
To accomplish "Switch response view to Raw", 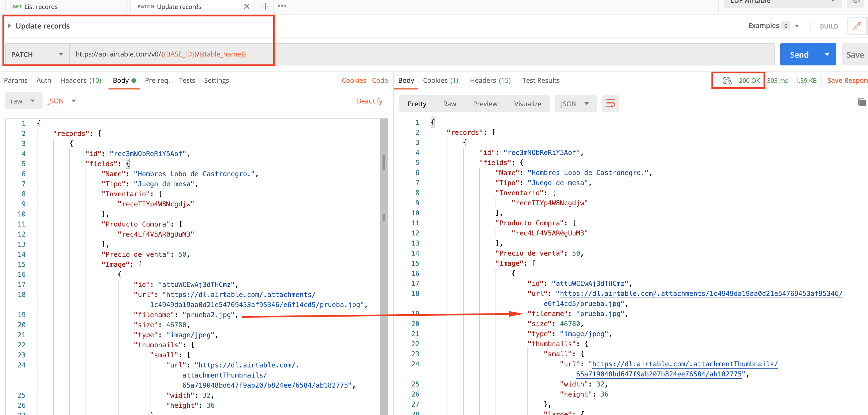I will [449, 104].
